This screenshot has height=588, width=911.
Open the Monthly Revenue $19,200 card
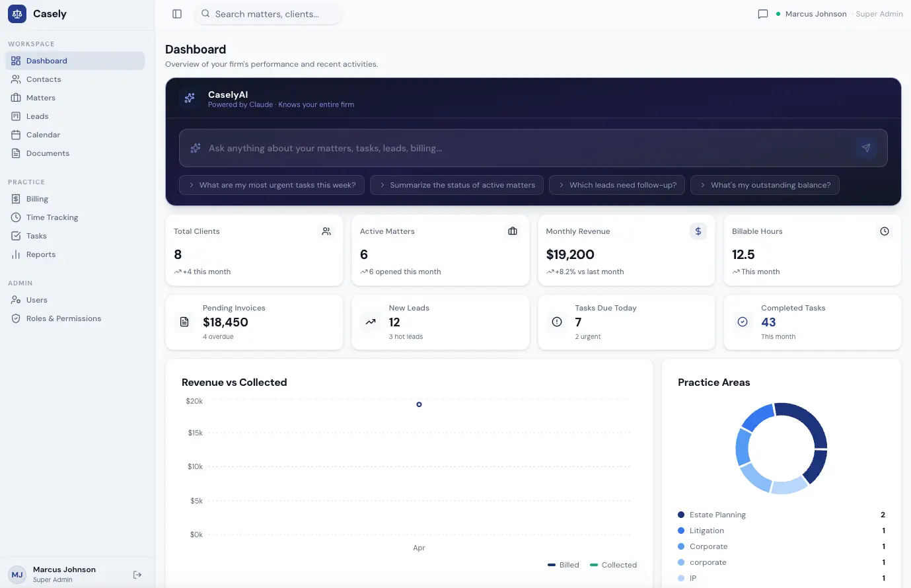(x=626, y=250)
